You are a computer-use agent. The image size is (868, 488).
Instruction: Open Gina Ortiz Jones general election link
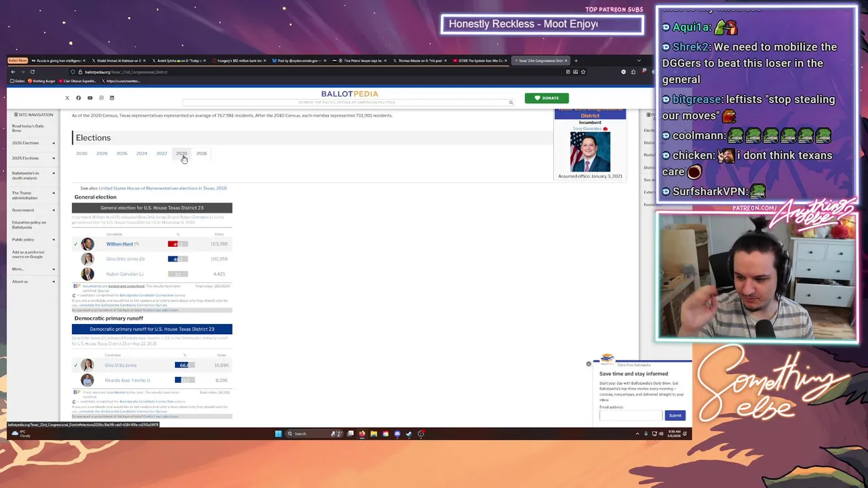(x=123, y=259)
